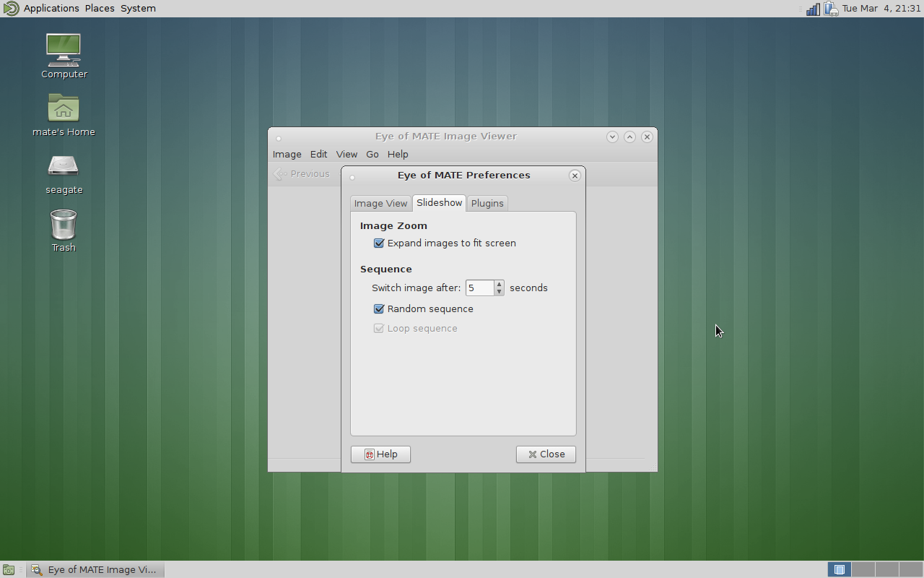Viewport: 924px width, 578px height.
Task: Open the System menu in top panel
Action: (138, 9)
